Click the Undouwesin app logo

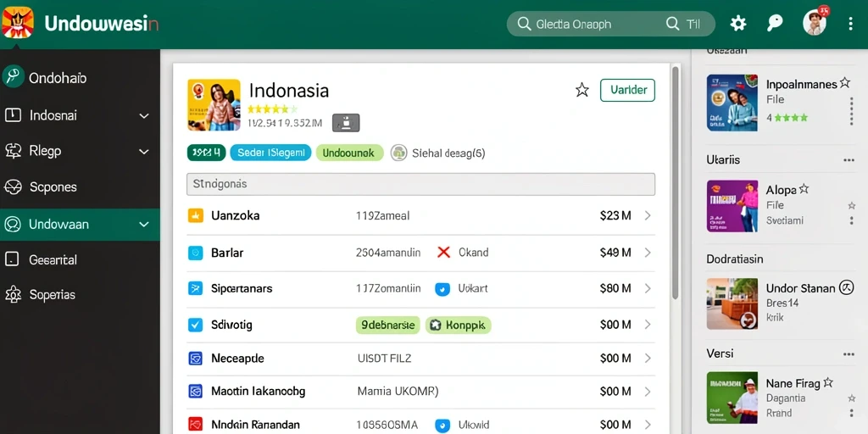[18, 22]
